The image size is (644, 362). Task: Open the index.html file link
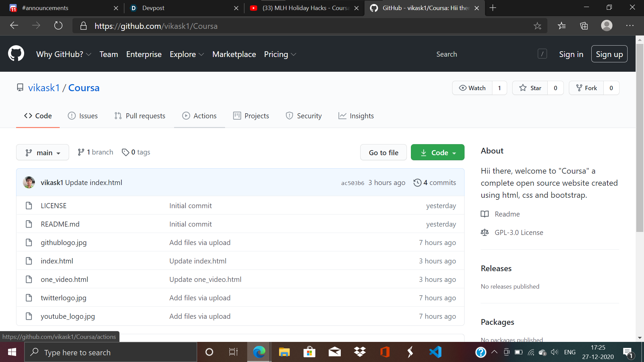pos(57,261)
